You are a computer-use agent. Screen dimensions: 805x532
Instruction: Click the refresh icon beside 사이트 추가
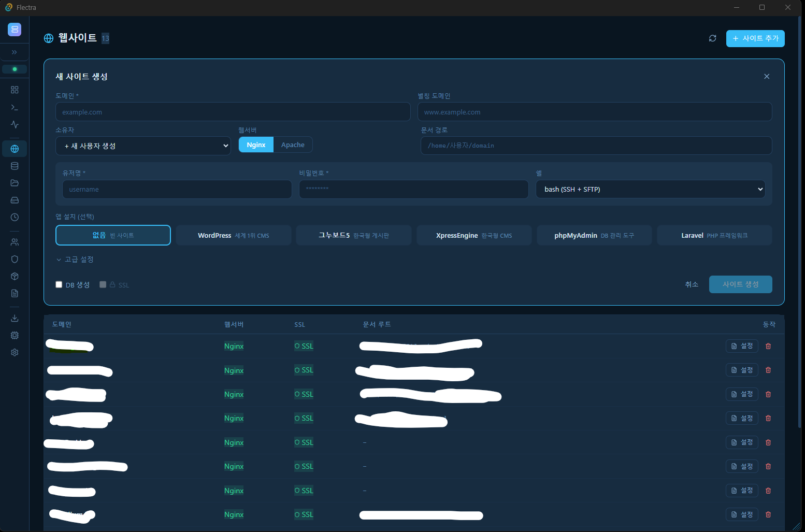712,38
